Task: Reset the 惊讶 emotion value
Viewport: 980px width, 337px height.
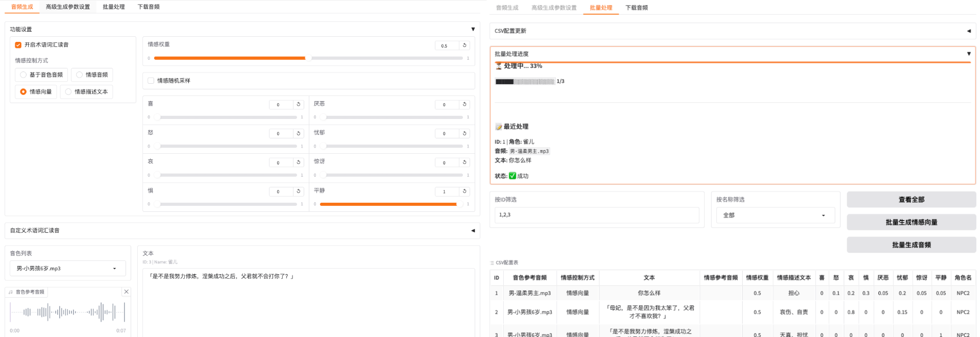Action: [464, 162]
